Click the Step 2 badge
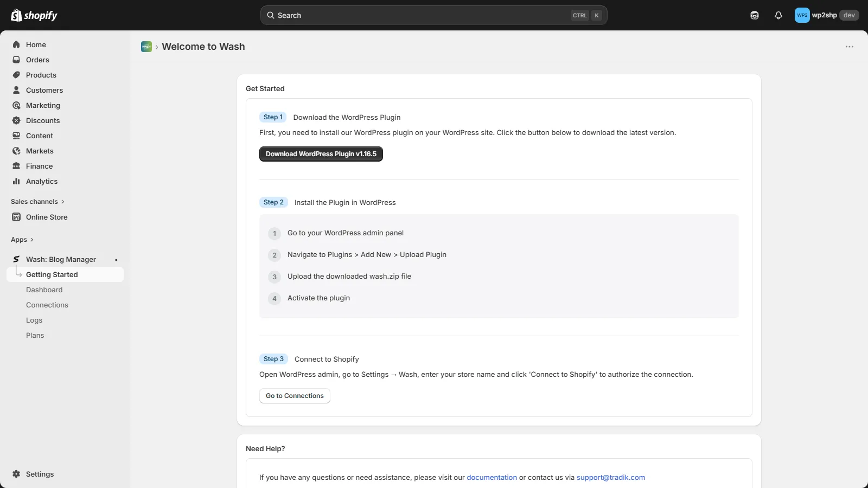Image resolution: width=868 pixels, height=488 pixels. [273, 202]
